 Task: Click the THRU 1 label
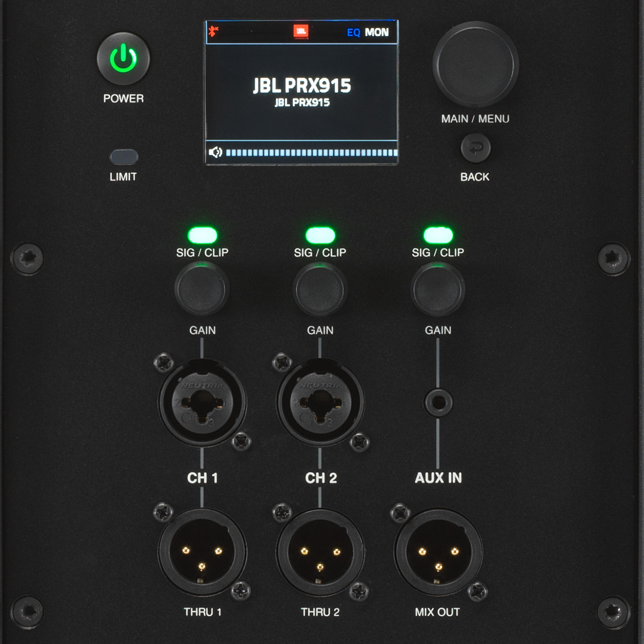tap(203, 612)
